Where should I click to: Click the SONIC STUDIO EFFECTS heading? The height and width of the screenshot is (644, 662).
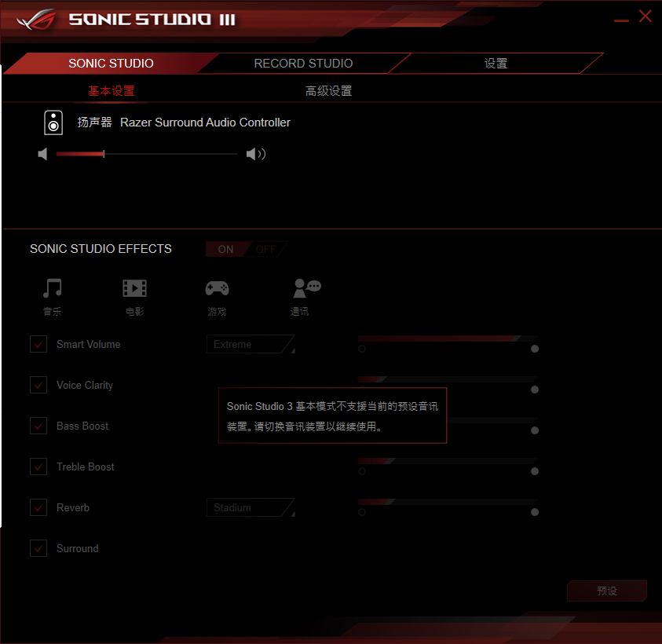[x=101, y=249]
